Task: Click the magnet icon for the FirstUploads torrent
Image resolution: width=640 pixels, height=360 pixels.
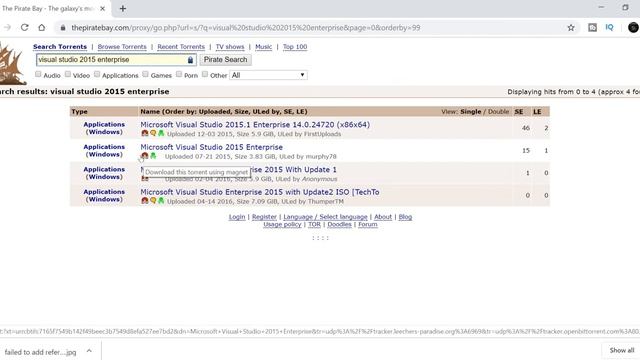Action: 144,133
